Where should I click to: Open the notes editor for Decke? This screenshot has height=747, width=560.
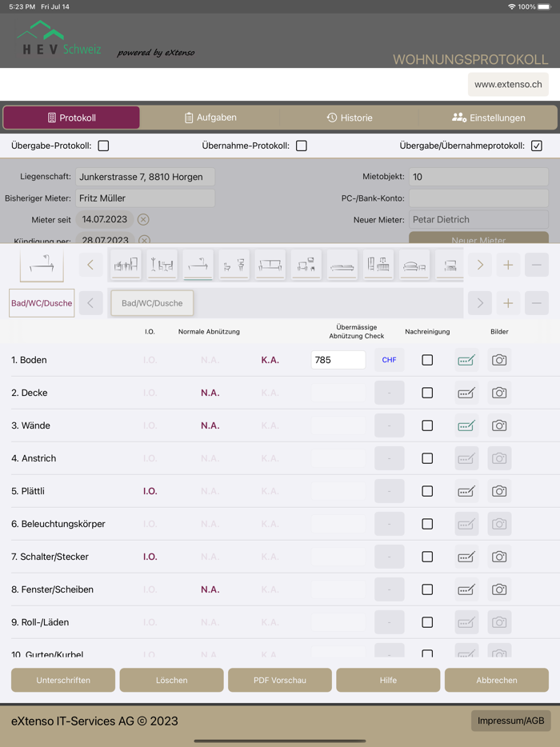pos(466,393)
